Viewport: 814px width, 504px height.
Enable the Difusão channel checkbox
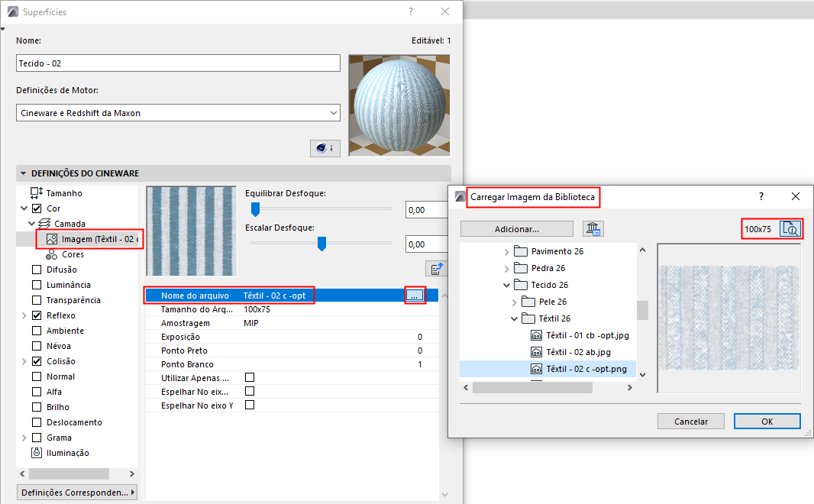(37, 270)
